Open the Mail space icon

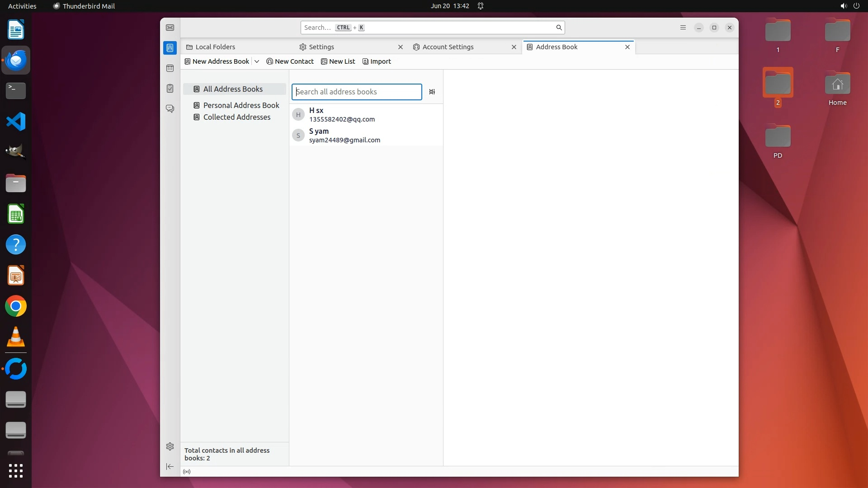170,28
